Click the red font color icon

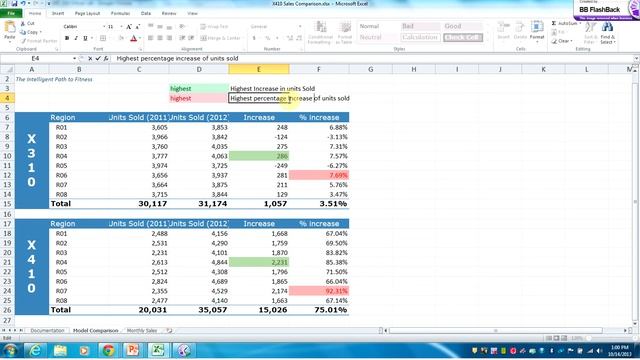pyautogui.click(x=133, y=38)
